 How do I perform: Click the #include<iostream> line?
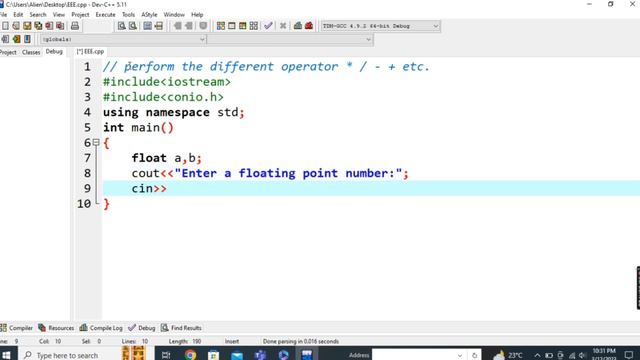[x=167, y=82]
